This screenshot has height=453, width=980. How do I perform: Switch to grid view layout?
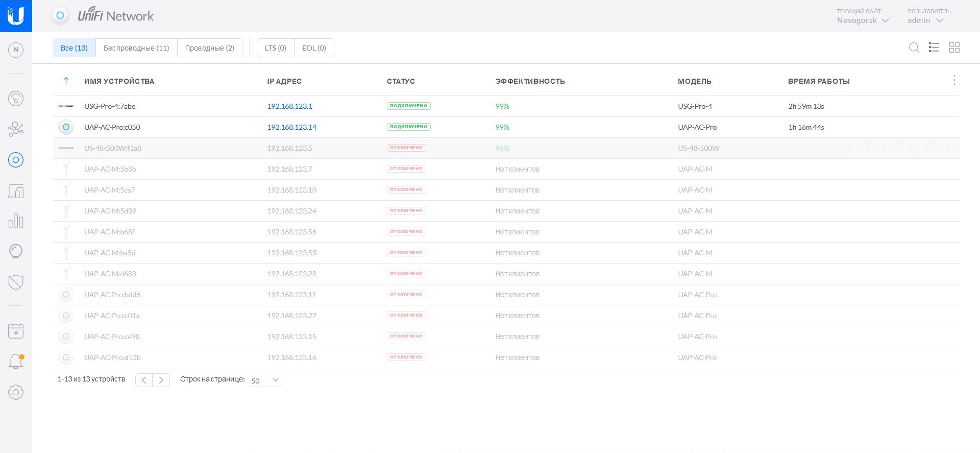point(954,47)
